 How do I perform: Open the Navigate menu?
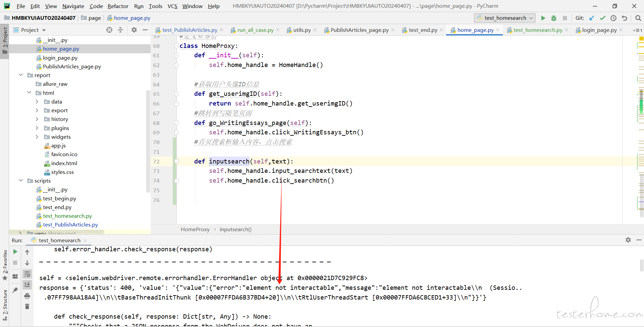coord(73,6)
